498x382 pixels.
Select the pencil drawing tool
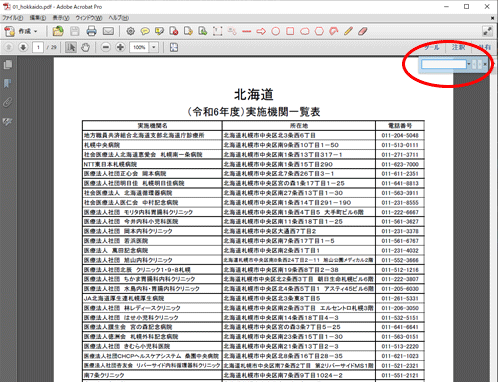[x=348, y=31]
